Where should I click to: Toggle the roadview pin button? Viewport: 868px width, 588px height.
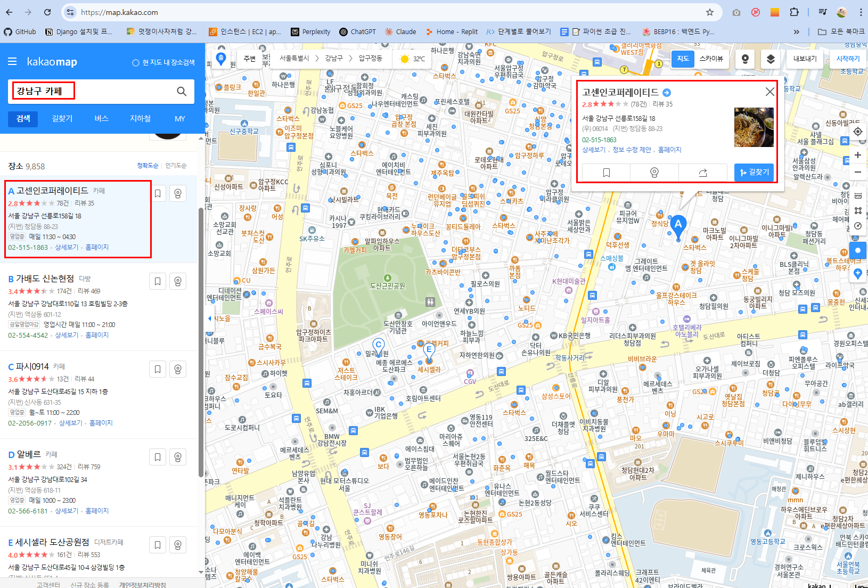(x=746, y=59)
